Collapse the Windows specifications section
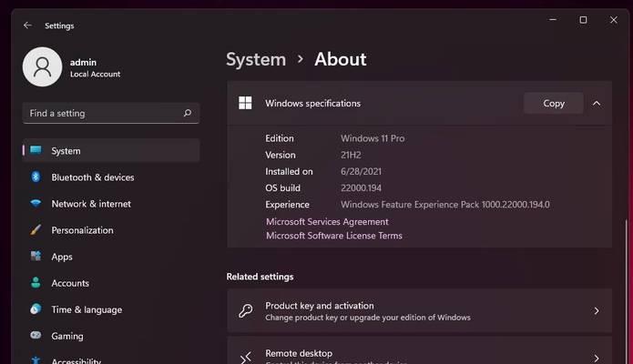Viewport: 633px width, 364px height. pos(597,104)
